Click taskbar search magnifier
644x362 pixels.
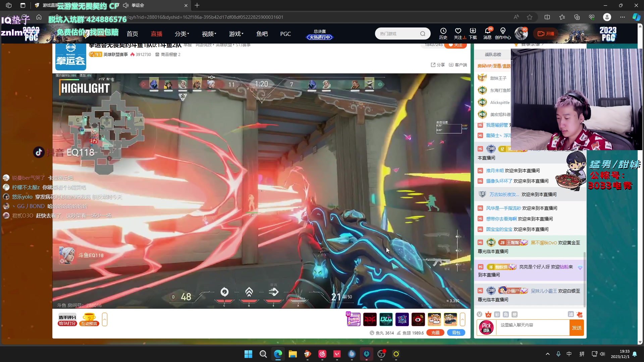coord(263,354)
